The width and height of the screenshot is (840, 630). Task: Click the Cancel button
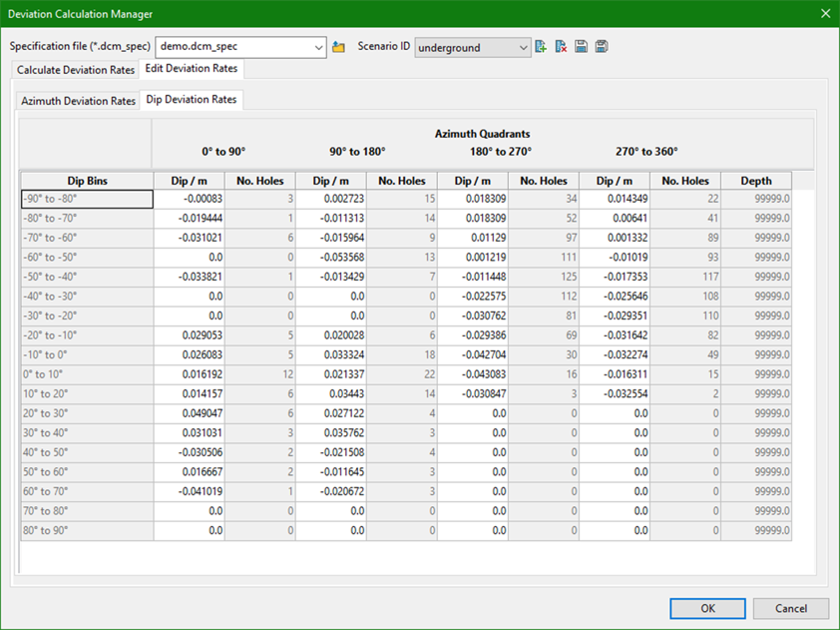click(791, 609)
